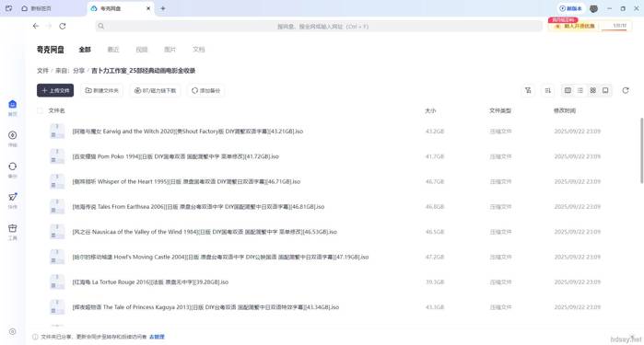
Task: Open the user avatar menu at top right
Action: [x=593, y=8]
